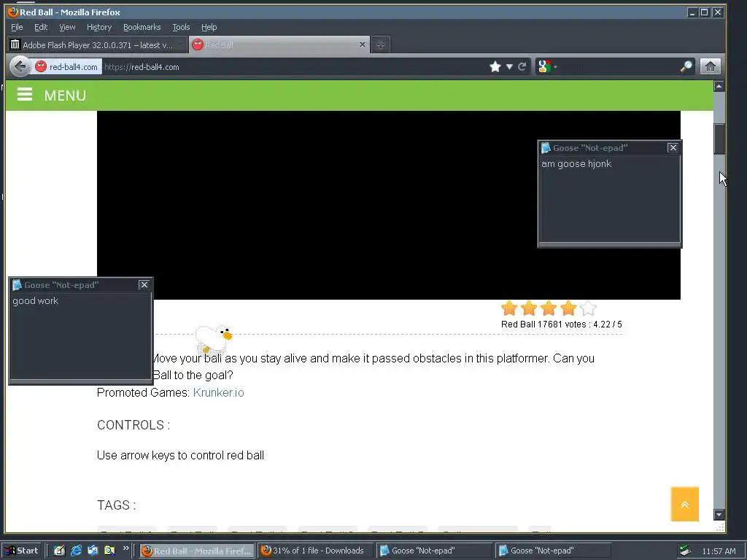Open the Google search engine selector
The width and height of the screenshot is (747, 560).
[x=547, y=66]
